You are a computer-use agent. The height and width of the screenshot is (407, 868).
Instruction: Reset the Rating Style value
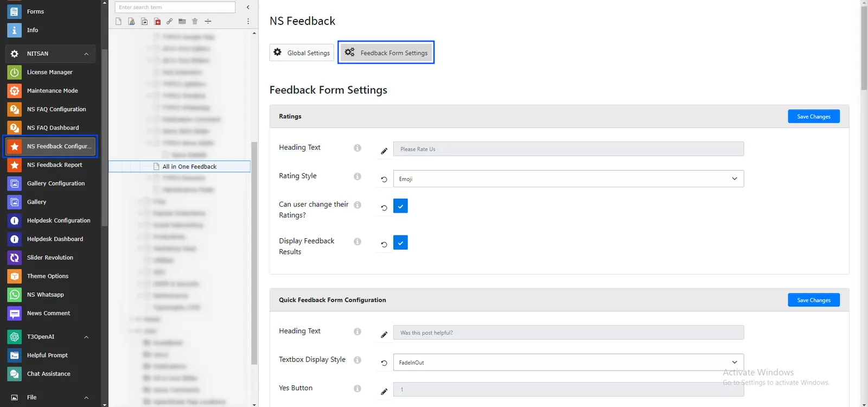tap(384, 179)
